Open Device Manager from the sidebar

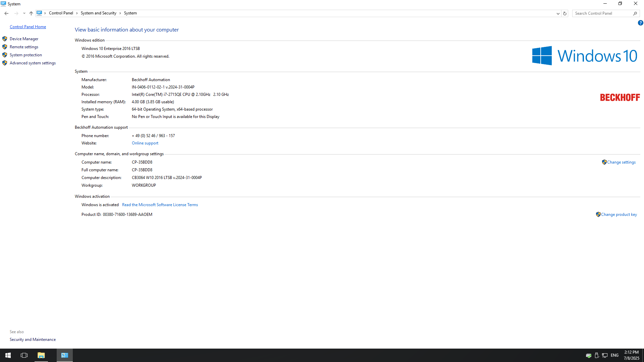tap(24, 39)
